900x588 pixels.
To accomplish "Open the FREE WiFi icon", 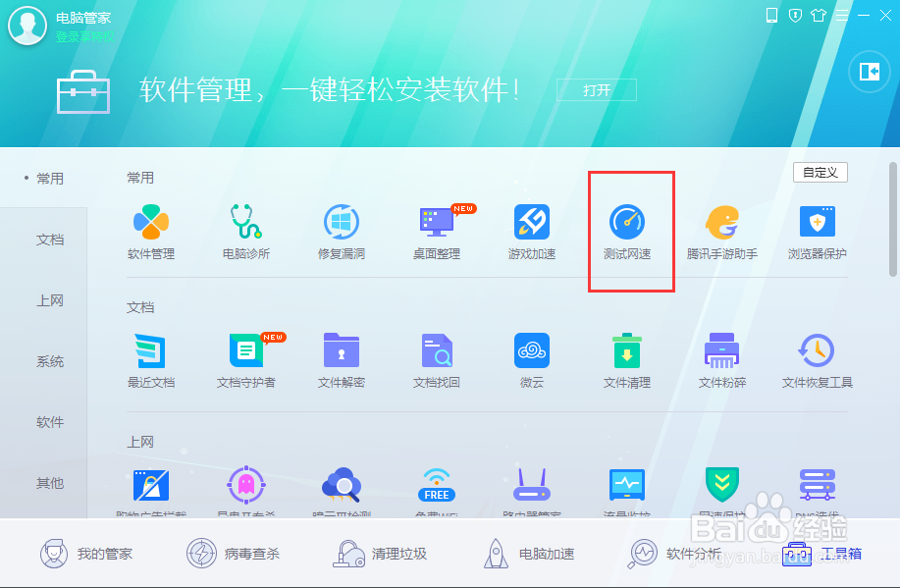I will coord(437,485).
